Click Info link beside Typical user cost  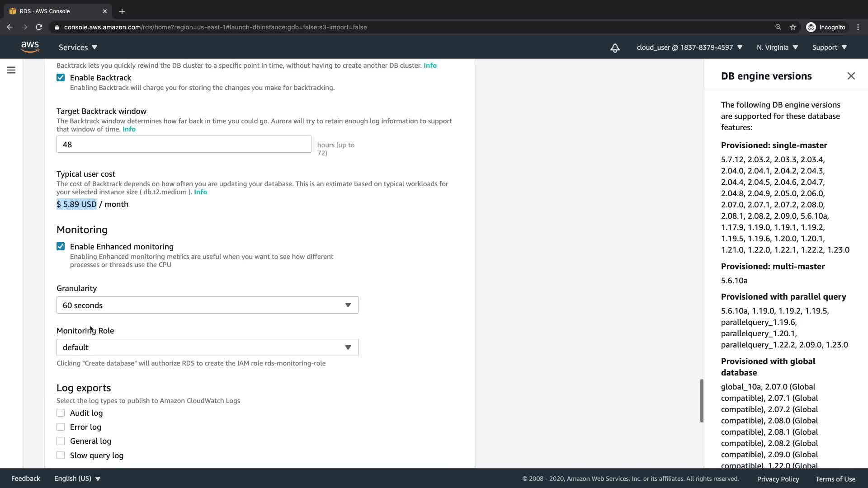pos(200,192)
